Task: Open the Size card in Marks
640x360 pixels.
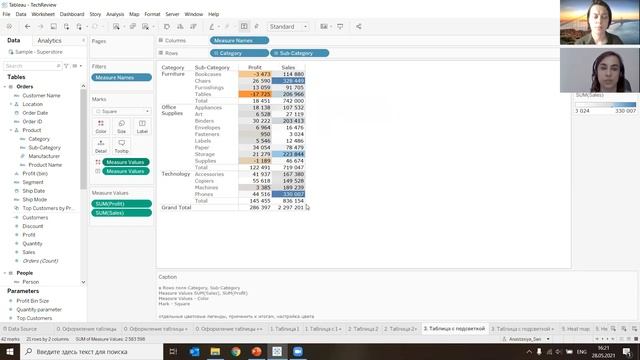Action: (x=122, y=127)
